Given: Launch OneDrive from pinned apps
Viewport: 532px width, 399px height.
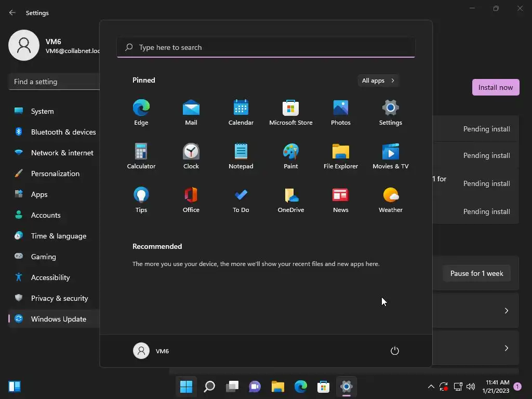Looking at the screenshot, I should tap(291, 200).
